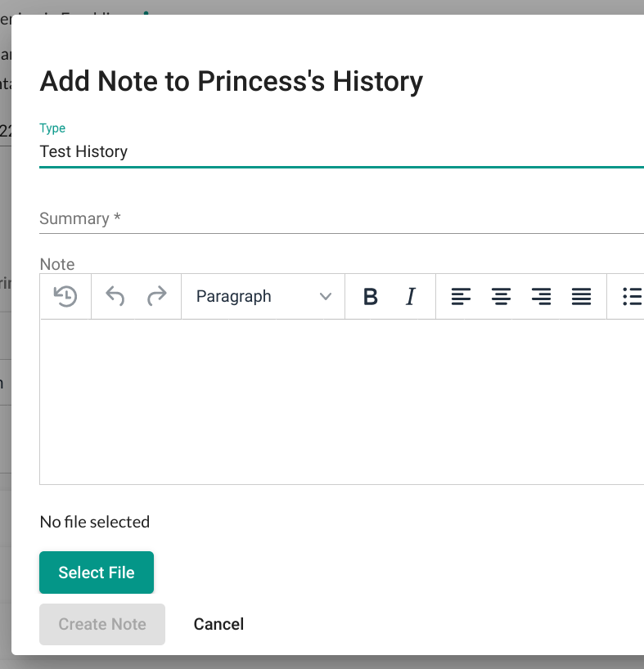Open the Paragraph format dropdown

click(263, 296)
